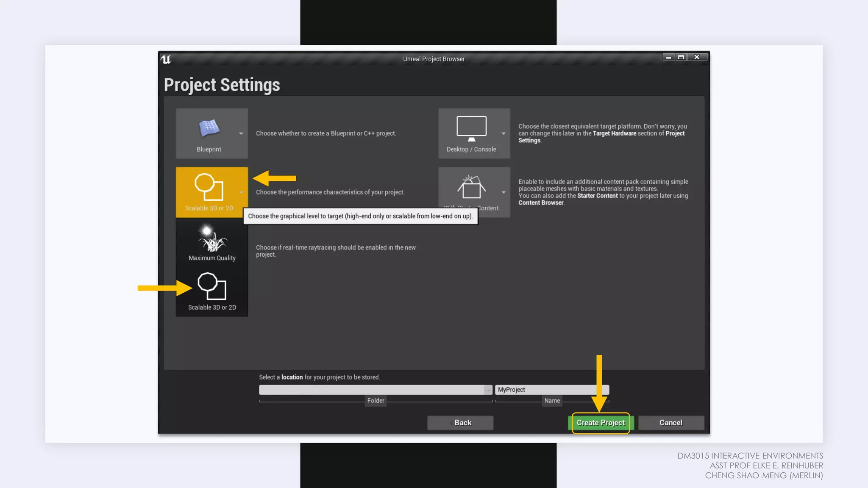Select the Desktop / Console platform tile
Screen dimensions: 868x488
coord(474,133)
